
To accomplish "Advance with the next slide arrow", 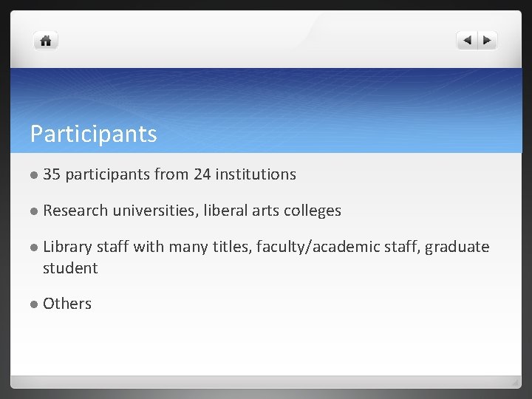I will tap(488, 41).
